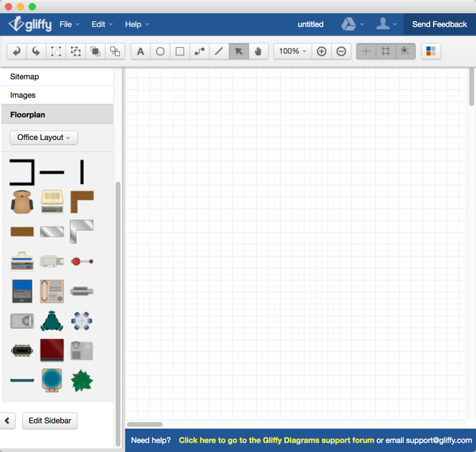Collapse sidebar with left arrow button
This screenshot has height=452, width=476.
click(7, 420)
